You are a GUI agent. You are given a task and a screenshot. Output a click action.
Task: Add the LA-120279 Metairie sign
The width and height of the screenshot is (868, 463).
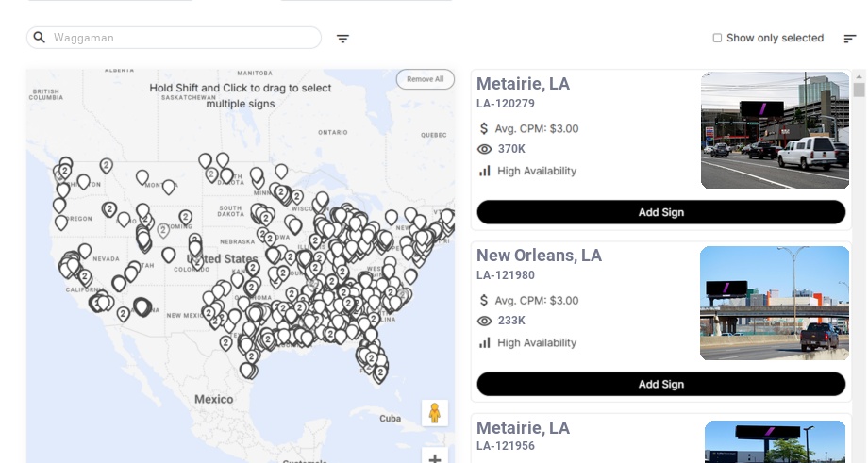[660, 212]
